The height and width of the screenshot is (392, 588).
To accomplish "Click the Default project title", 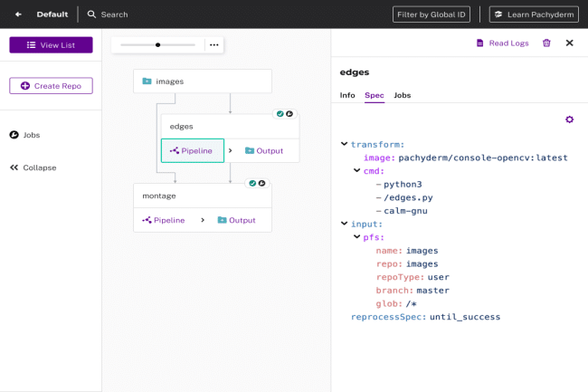I will click(x=52, y=14).
